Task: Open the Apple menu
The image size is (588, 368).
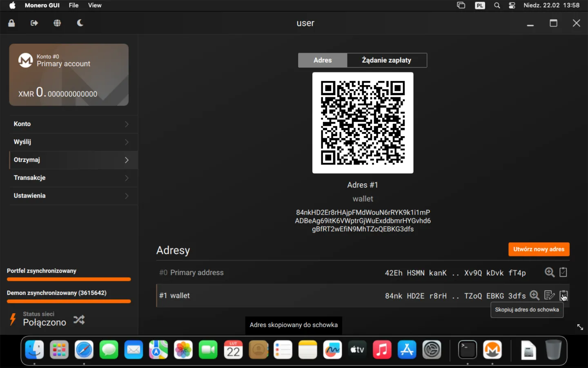Action: click(12, 5)
